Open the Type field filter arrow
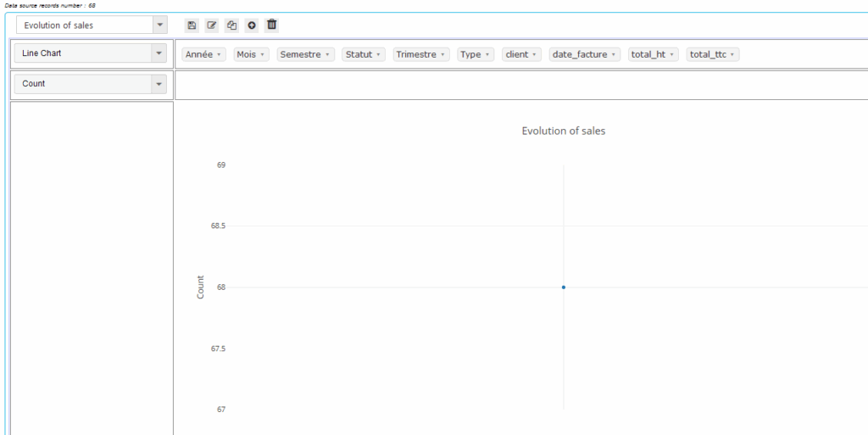This screenshot has width=868, height=435. coord(487,55)
